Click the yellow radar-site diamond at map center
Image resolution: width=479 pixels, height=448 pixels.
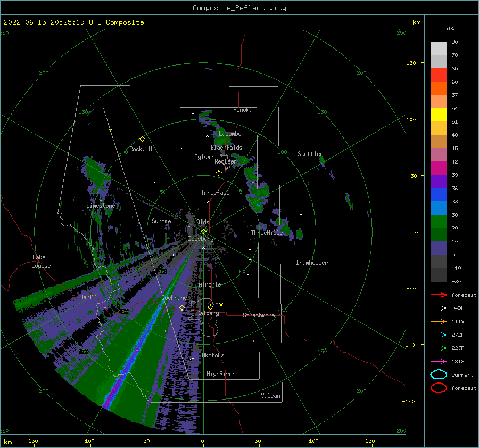(x=203, y=232)
